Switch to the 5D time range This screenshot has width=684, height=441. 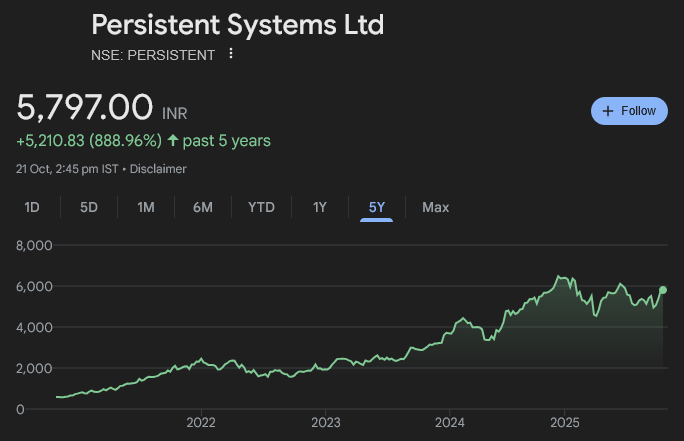(x=89, y=207)
